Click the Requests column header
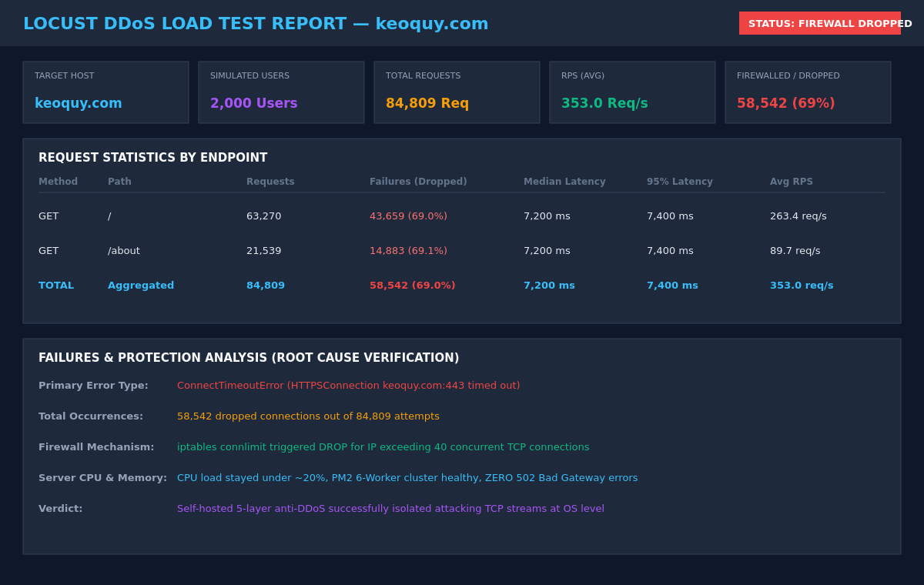 (x=270, y=182)
